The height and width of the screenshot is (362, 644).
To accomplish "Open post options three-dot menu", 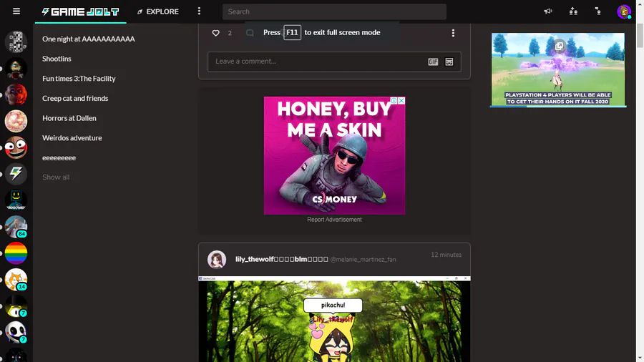I will [453, 33].
